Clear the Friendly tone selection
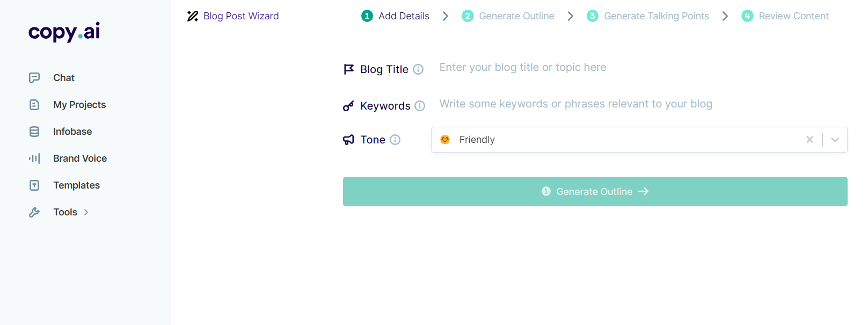 pos(809,140)
